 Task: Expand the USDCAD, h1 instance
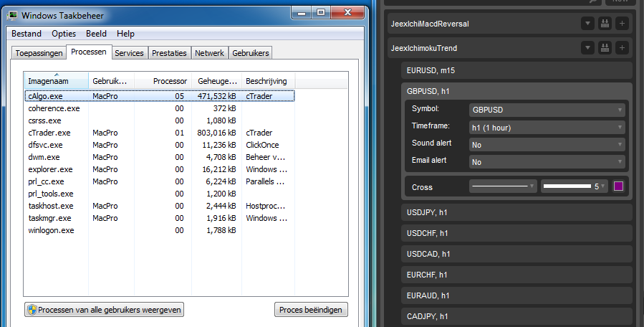click(x=516, y=254)
